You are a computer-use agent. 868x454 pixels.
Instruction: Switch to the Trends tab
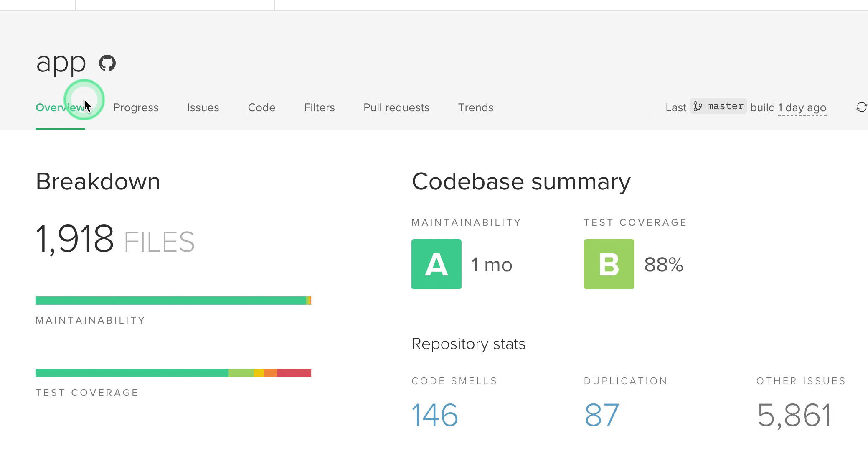(x=475, y=107)
